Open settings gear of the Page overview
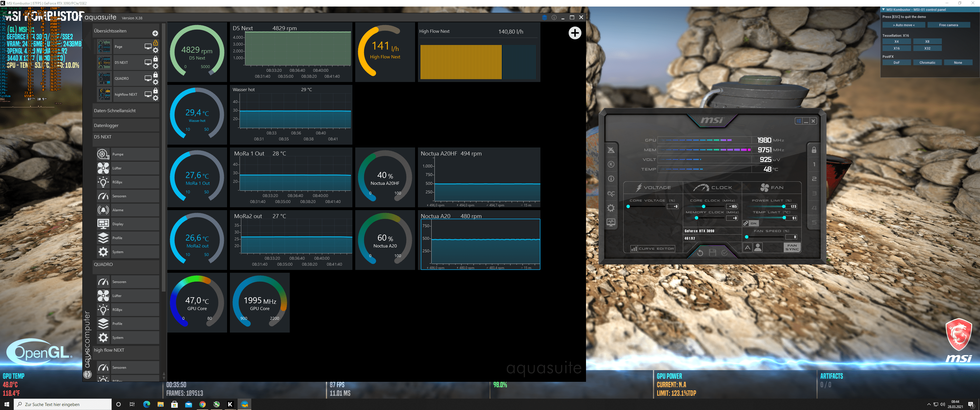The height and width of the screenshot is (410, 980). tap(156, 50)
